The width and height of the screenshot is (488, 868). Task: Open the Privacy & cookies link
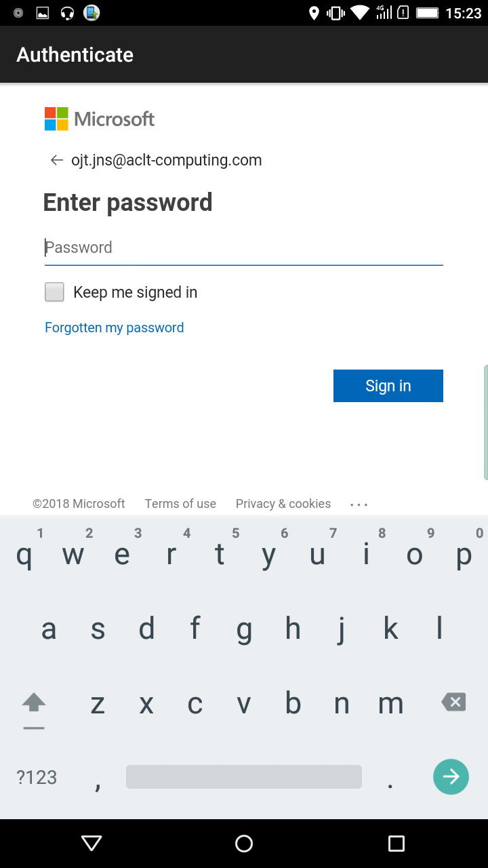tap(283, 504)
